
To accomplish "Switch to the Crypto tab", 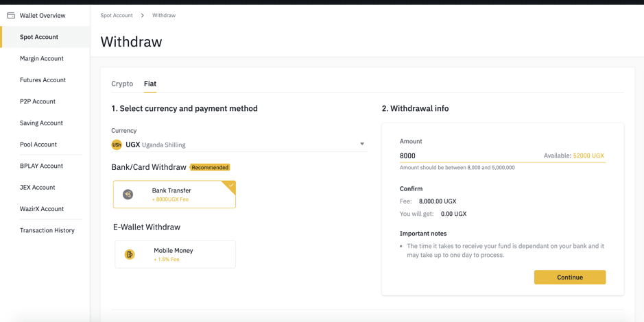I will click(x=122, y=84).
